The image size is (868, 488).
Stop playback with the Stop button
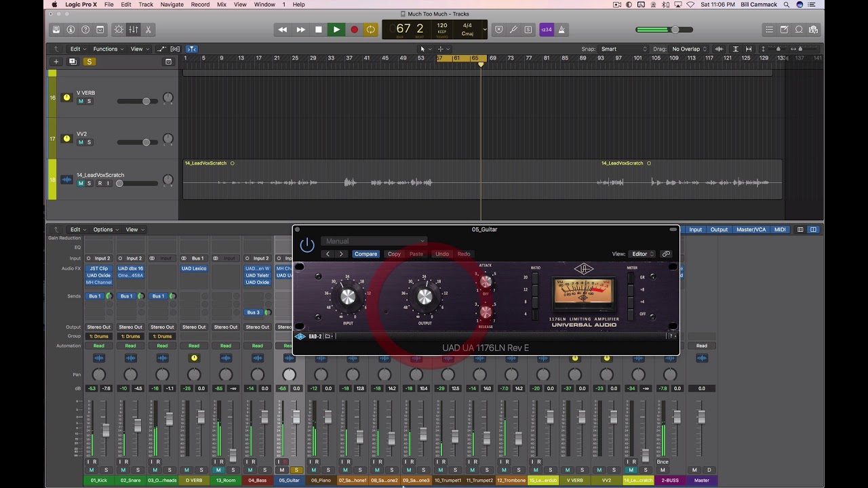[x=319, y=29]
